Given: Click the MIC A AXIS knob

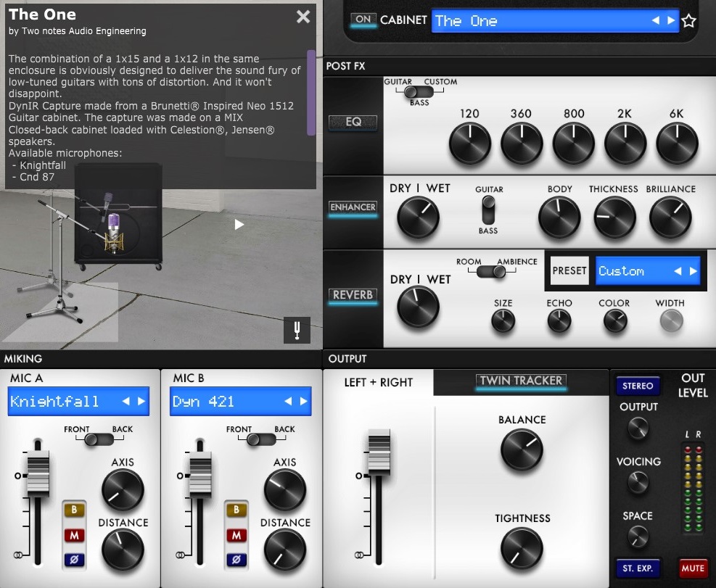Looking at the screenshot, I should pyautogui.click(x=123, y=490).
